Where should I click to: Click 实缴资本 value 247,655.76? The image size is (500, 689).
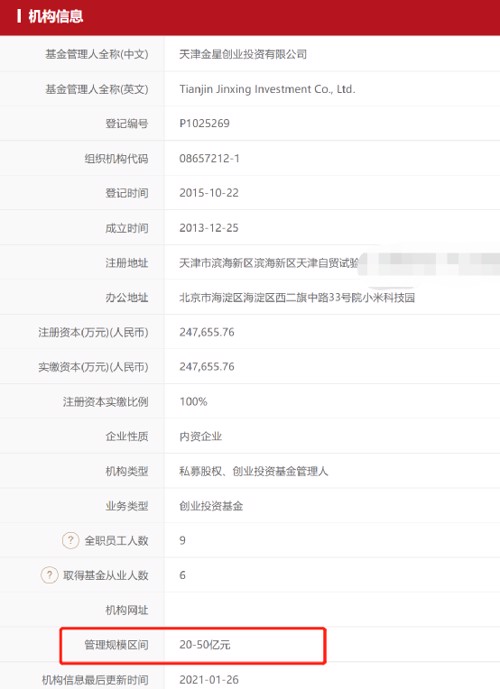pos(207,367)
